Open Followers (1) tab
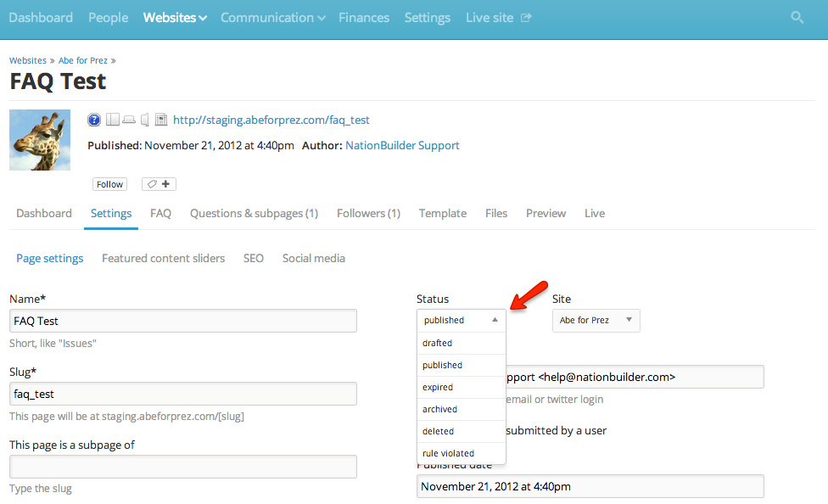Image resolution: width=828 pixels, height=504 pixels. coord(368,214)
